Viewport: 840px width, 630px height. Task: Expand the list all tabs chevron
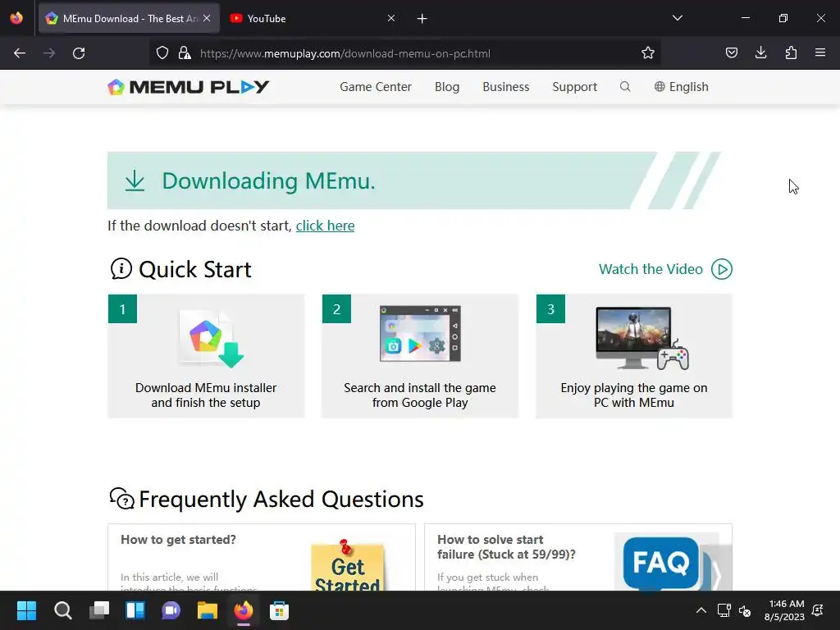(x=677, y=18)
